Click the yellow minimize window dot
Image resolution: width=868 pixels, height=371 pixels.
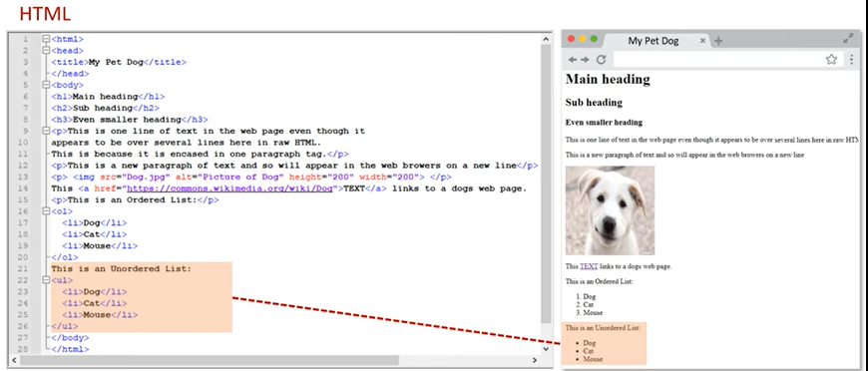point(583,39)
